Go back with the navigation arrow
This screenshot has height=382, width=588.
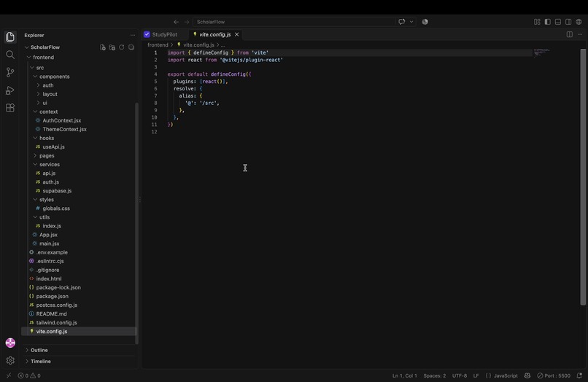click(176, 22)
